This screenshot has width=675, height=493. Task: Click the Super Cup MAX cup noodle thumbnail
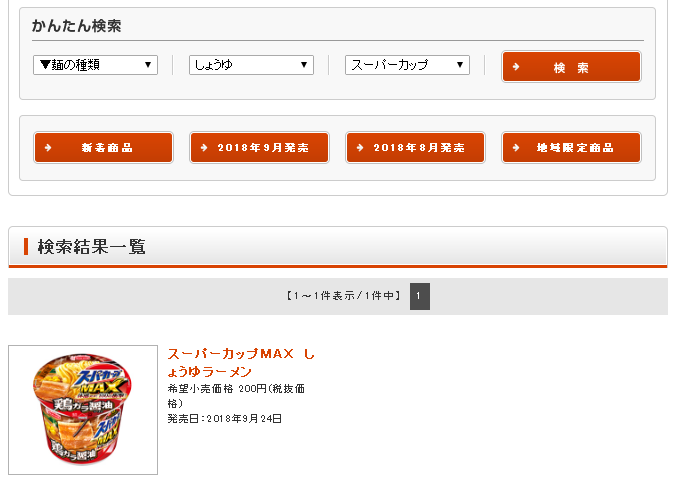tap(83, 410)
